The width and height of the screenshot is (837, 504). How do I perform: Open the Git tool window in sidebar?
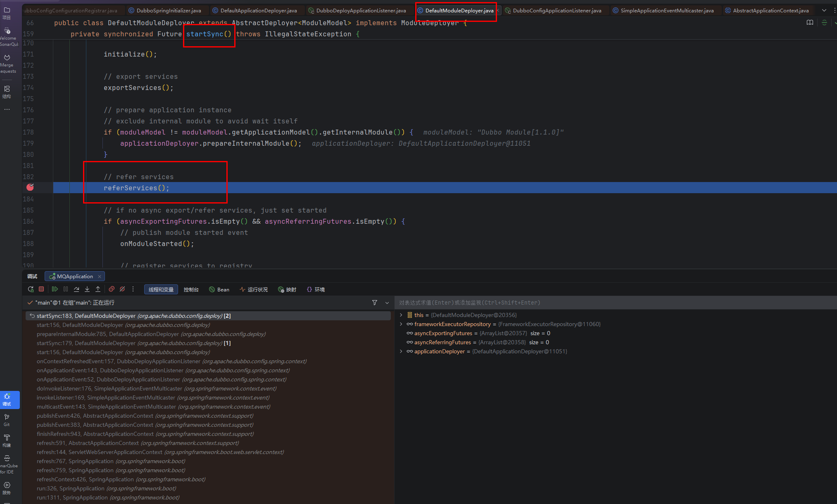[7, 420]
